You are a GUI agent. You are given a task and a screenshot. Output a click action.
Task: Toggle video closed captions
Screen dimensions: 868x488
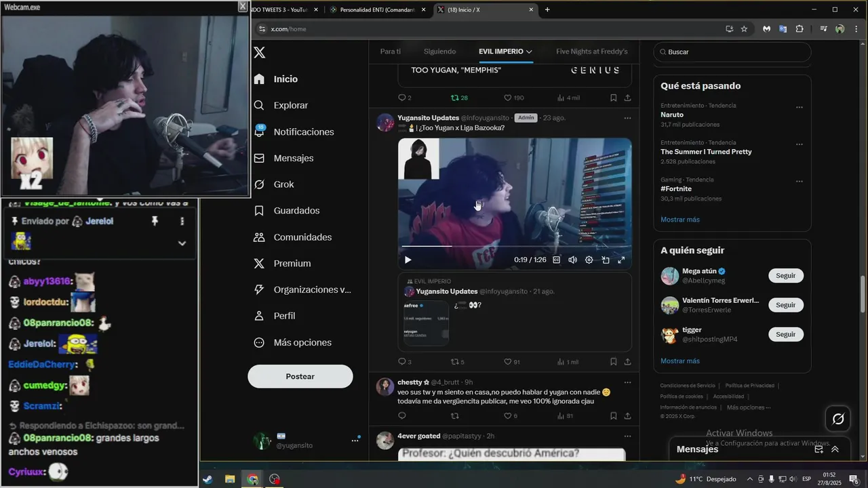557,260
